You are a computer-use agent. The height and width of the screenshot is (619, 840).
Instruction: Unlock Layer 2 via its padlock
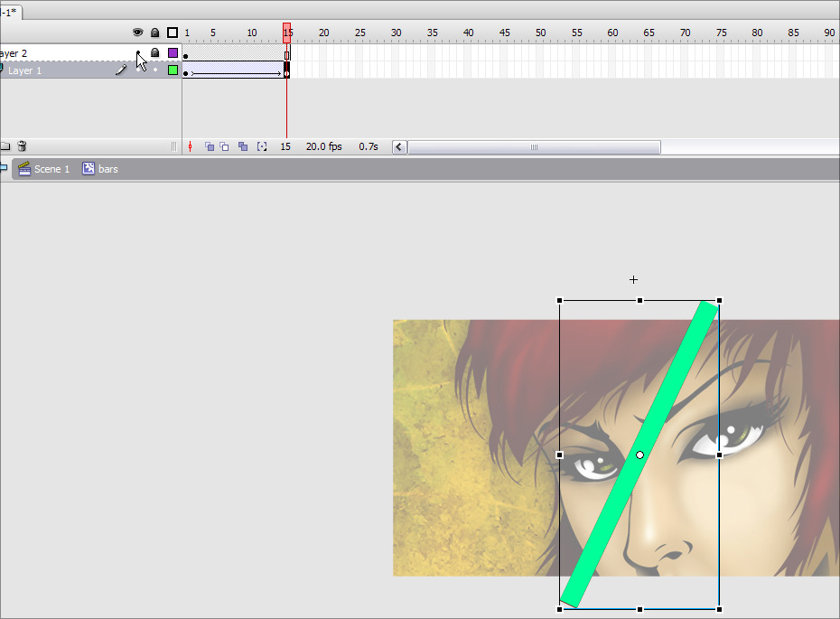[x=154, y=53]
